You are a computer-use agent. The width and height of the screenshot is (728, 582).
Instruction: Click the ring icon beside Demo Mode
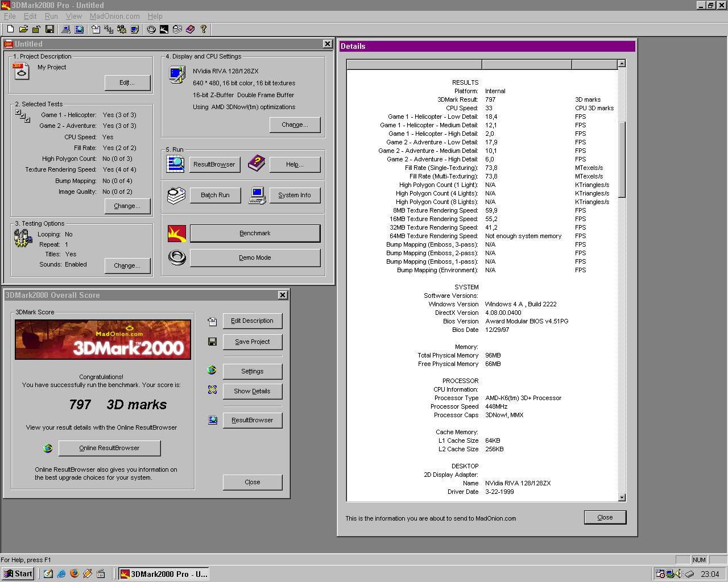177,257
